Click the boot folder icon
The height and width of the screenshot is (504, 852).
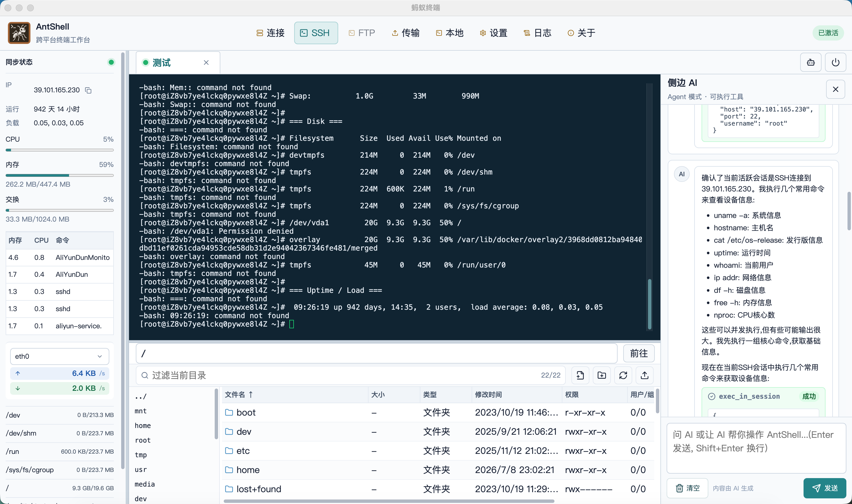pyautogui.click(x=229, y=412)
